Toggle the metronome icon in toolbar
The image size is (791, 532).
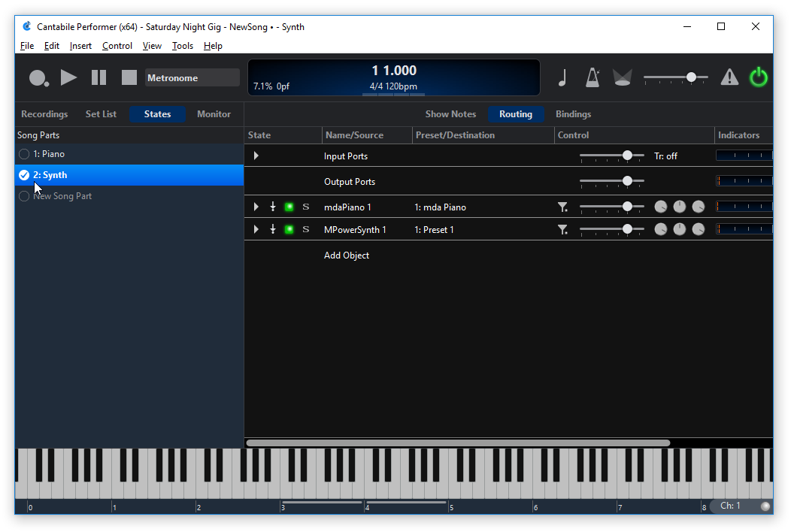592,77
